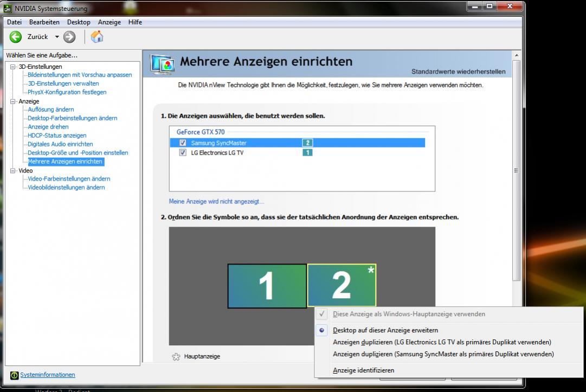Open Video-Farbeinstellungen ändern
586x392 pixels.
[x=69, y=178]
